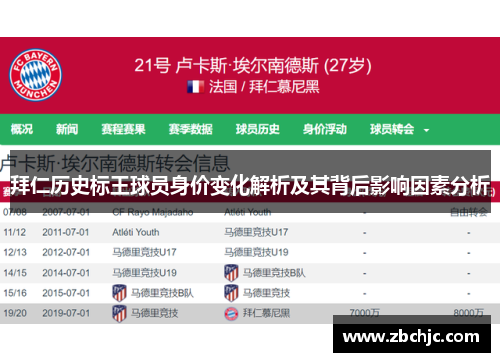Click date 2011-07-01
500x362 pixels.
point(66,232)
